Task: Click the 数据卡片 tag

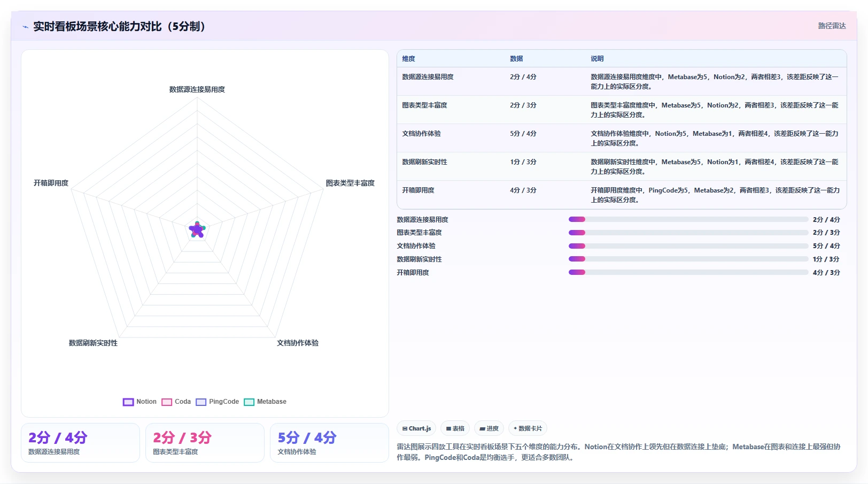Action: 528,428
